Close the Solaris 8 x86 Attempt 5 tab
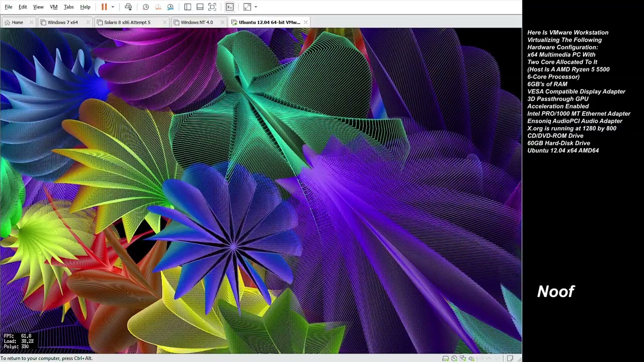The image size is (644, 362). 165,22
